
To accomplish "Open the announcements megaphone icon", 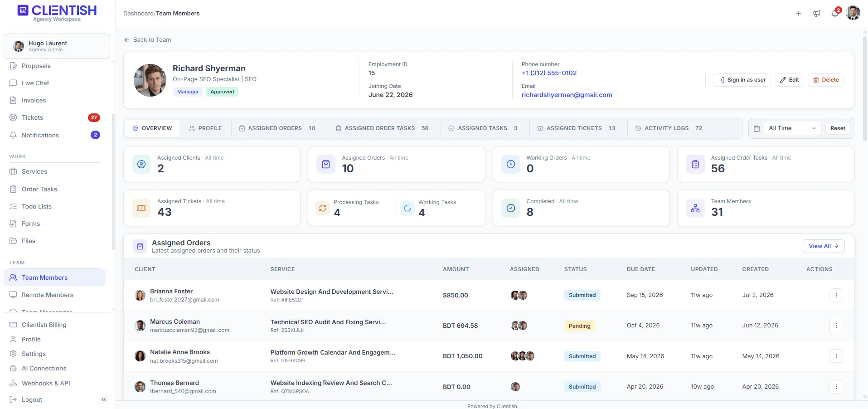I will pos(817,14).
